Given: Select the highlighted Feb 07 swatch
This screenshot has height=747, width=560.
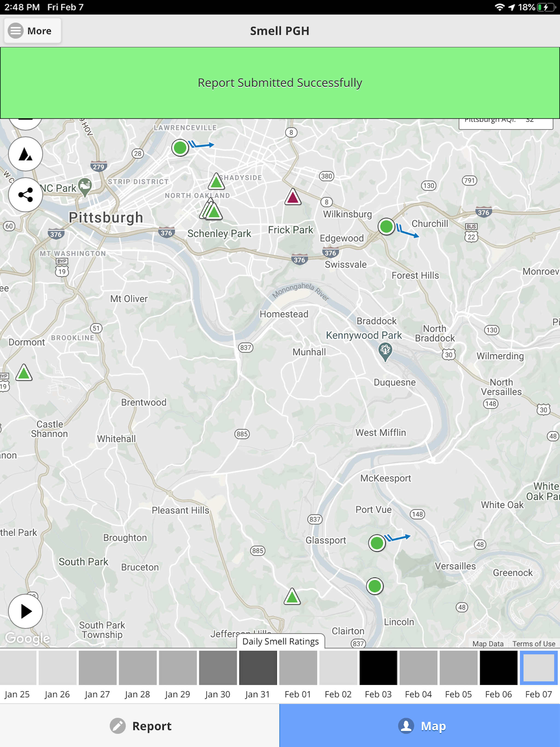Looking at the screenshot, I should 539,668.
